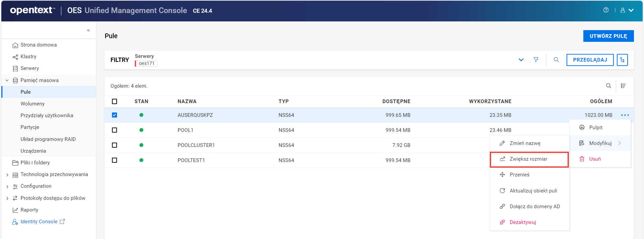Check the POOL1 row checkbox
Screen dimensions: 644x239
click(x=115, y=130)
